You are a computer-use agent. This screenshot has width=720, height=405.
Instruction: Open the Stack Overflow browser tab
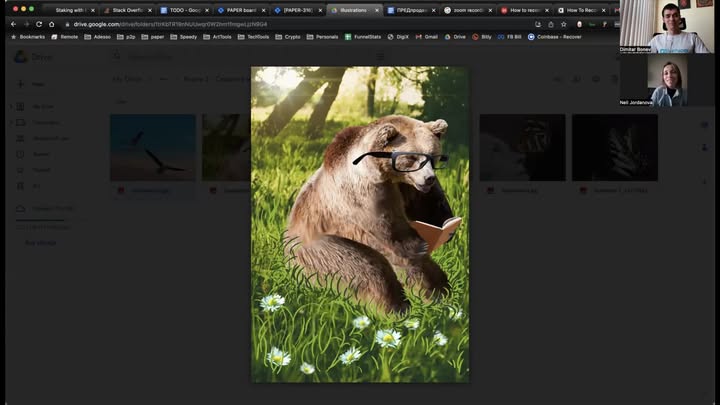[x=128, y=10]
